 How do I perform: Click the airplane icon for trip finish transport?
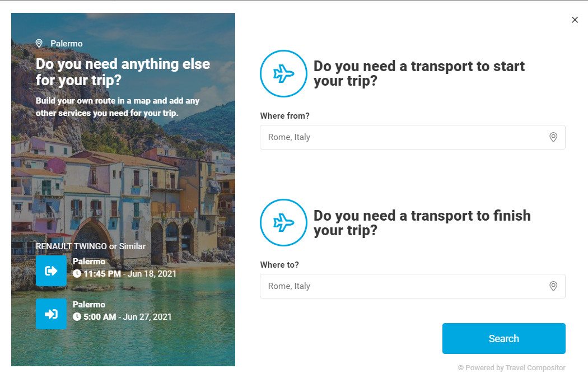(x=283, y=223)
